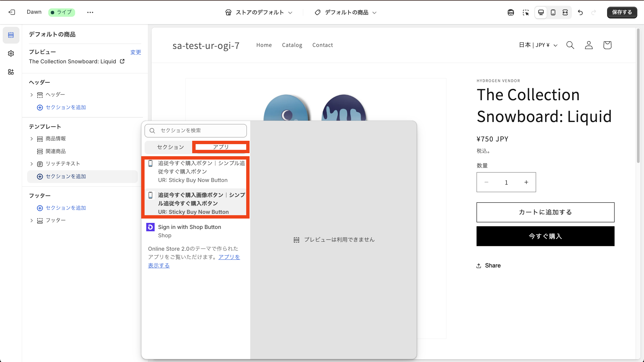Click the セクションを検索 search field
The image size is (644, 362).
tap(196, 131)
